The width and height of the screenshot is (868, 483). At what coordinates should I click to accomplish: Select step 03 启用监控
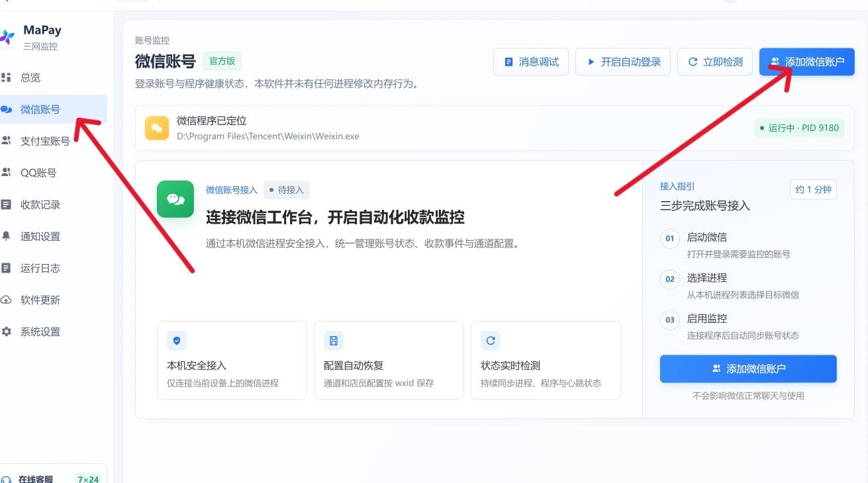tap(748, 327)
